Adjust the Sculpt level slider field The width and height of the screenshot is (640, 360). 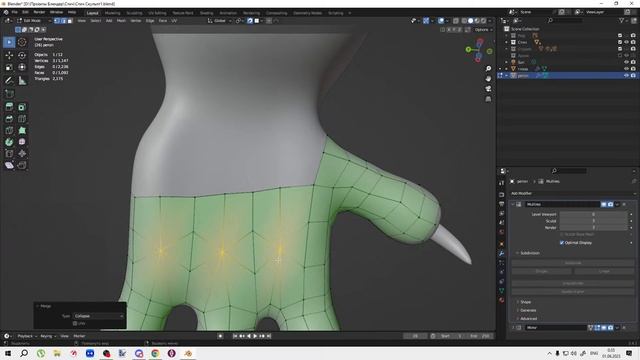593,221
